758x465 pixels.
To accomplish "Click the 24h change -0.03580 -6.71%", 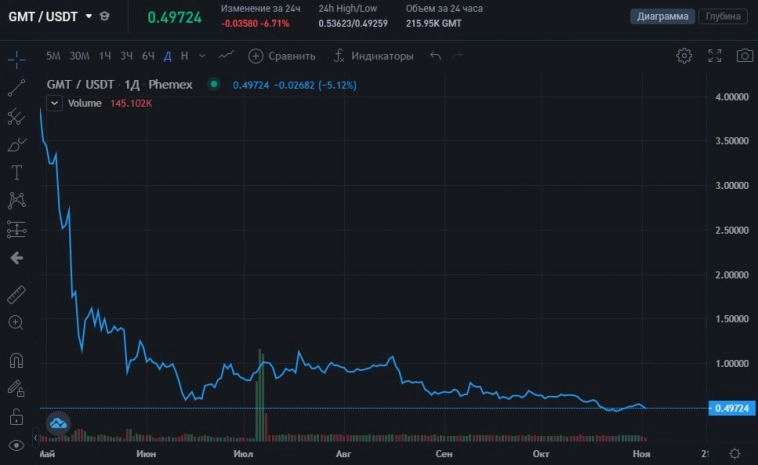I will (255, 23).
